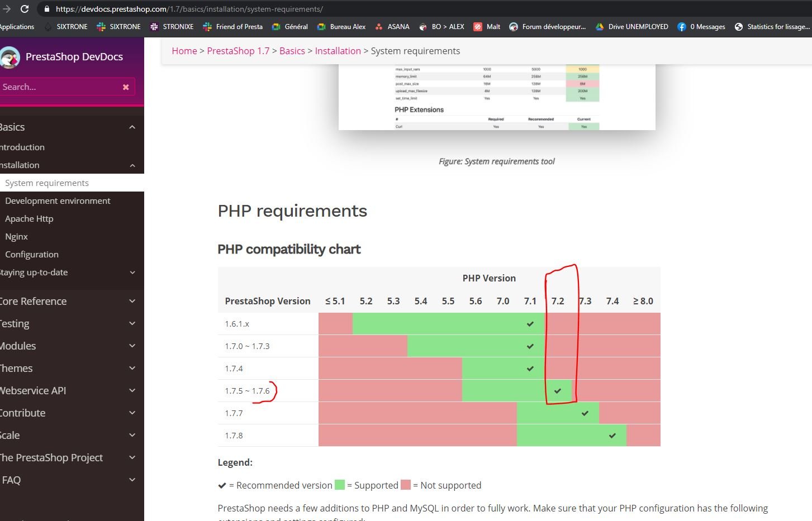This screenshot has height=521, width=812.
Task: Clear the search box with the X icon
Action: [126, 87]
